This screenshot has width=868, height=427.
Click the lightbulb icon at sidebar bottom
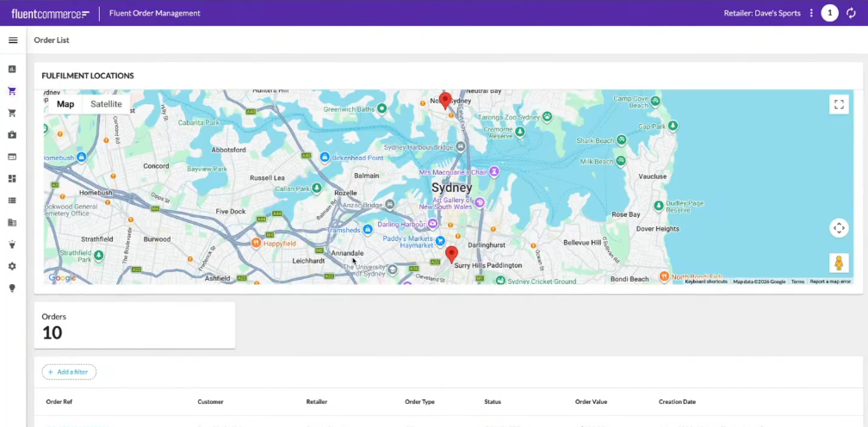13,288
